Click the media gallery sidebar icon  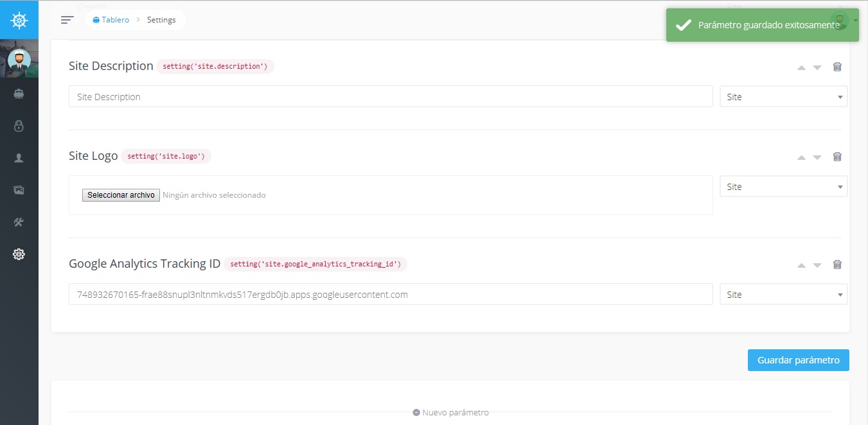[19, 190]
